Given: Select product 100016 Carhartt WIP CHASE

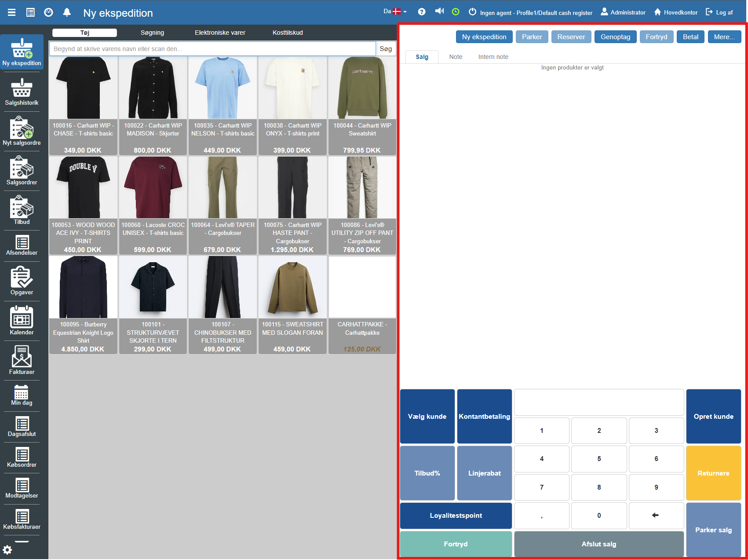Looking at the screenshot, I should (83, 106).
